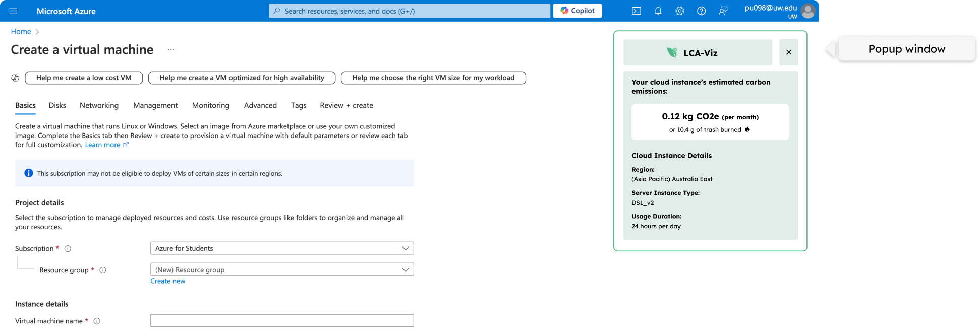Click the Microsoft Azure brand title
The image size is (980, 332).
66,11
